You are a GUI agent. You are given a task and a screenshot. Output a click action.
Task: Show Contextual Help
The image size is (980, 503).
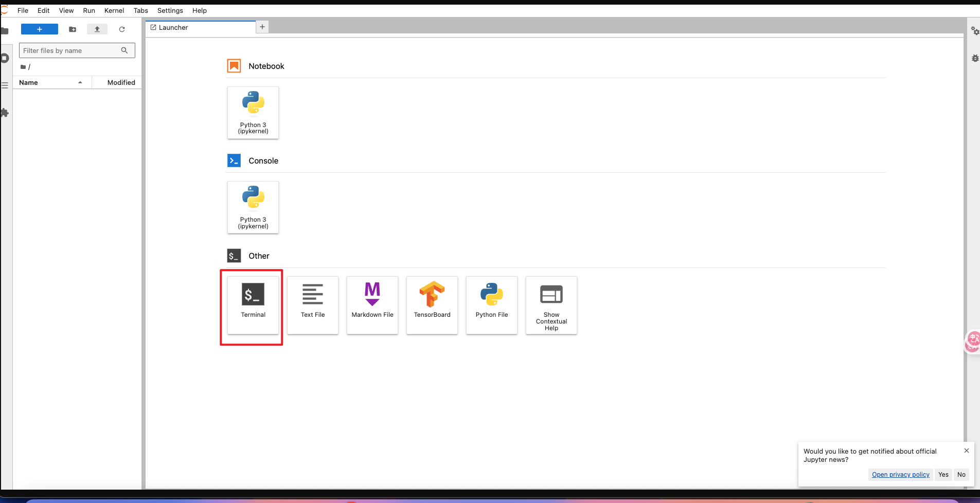(x=551, y=305)
